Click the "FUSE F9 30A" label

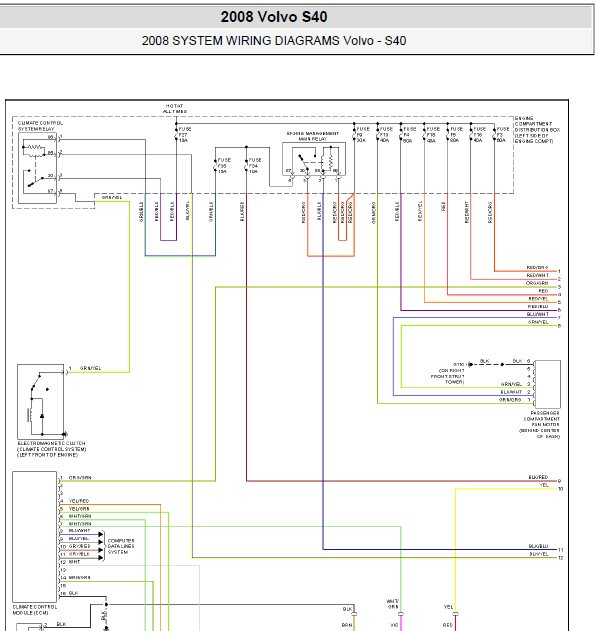363,134
